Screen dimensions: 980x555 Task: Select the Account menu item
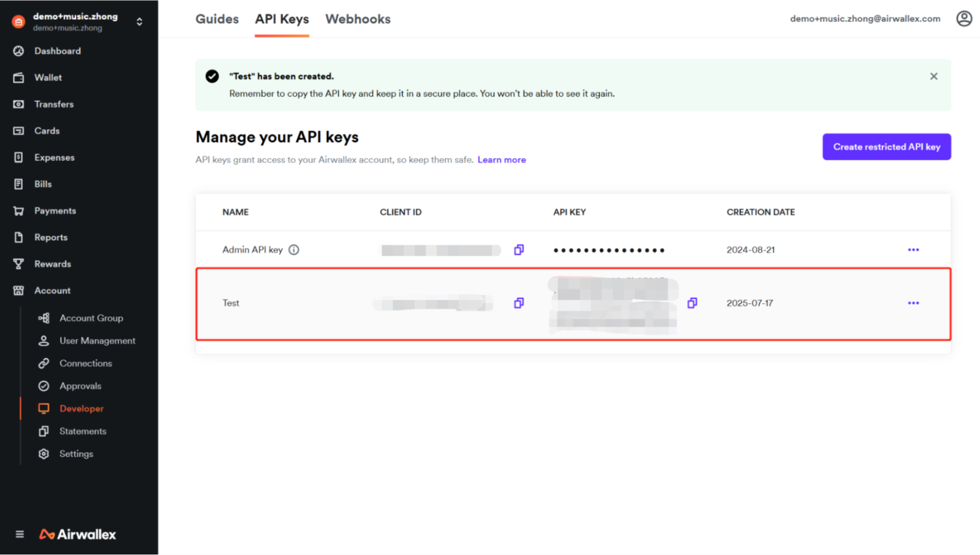click(52, 290)
